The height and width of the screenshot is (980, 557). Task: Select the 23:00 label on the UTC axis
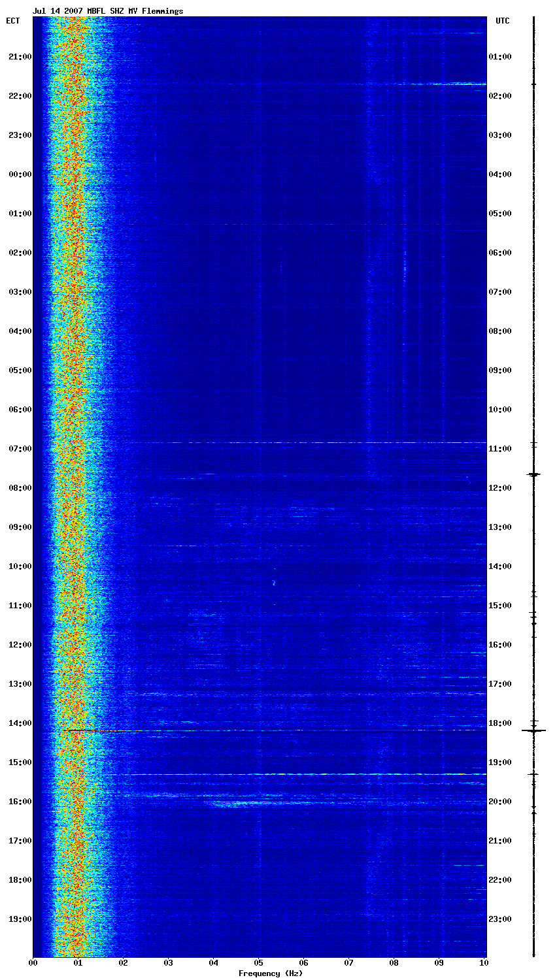(500, 919)
